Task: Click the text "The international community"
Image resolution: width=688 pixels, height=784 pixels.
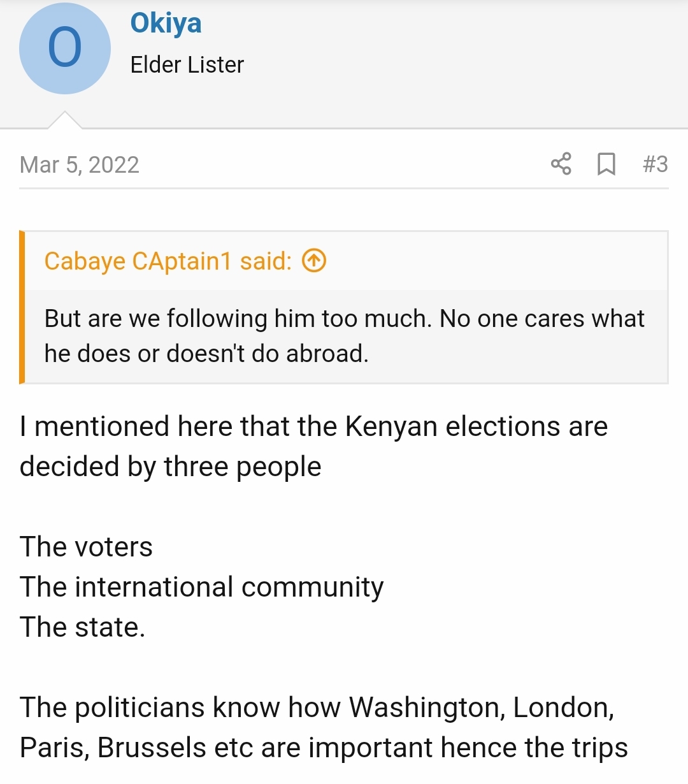Action: (201, 587)
